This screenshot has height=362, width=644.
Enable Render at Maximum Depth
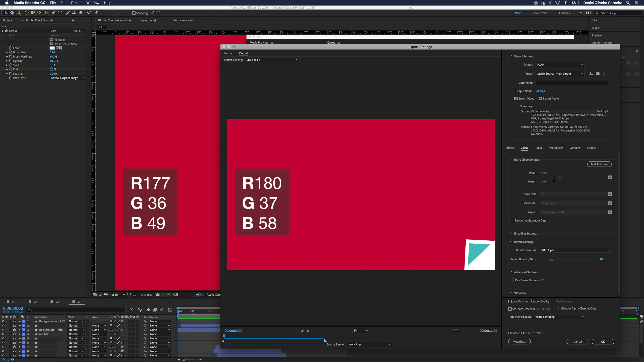512,221
